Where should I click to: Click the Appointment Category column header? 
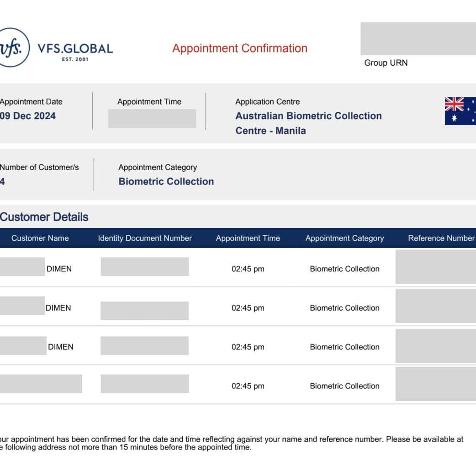[x=344, y=238]
